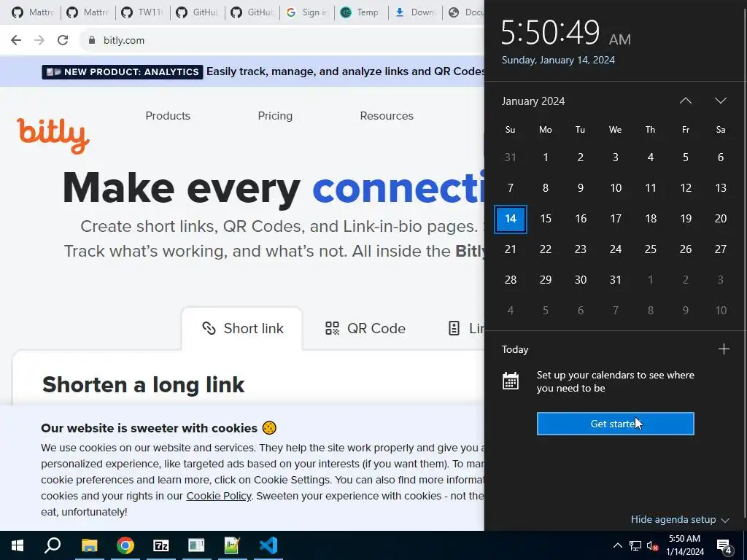Select January 25 in the calendar
747x560 pixels.
[650, 249]
